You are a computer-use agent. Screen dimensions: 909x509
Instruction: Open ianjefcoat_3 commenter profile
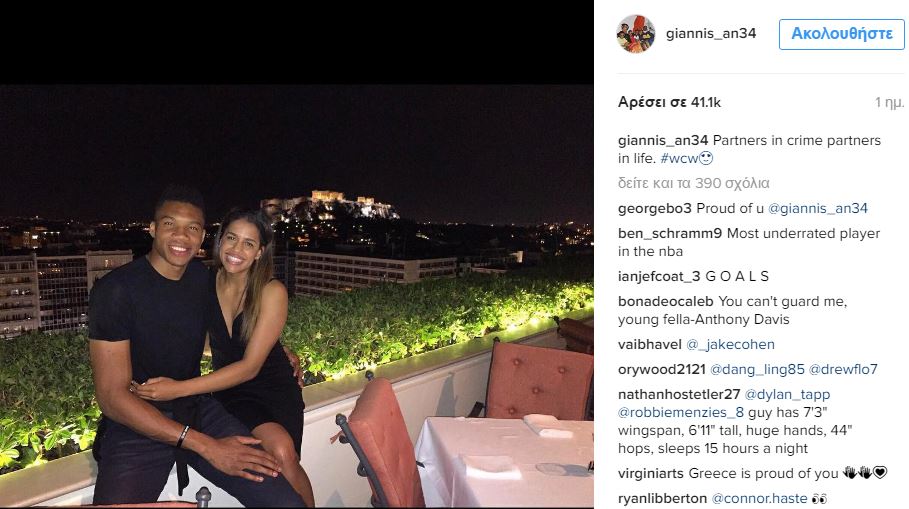pos(659,276)
